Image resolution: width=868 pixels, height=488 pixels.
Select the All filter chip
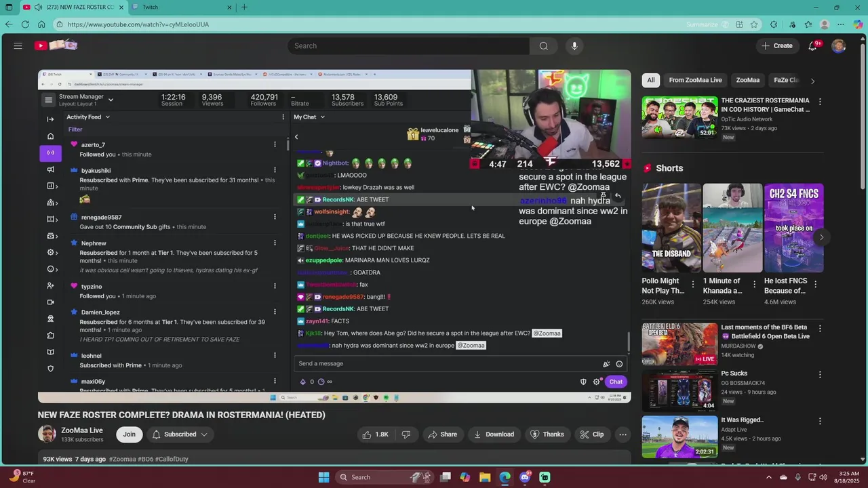click(x=650, y=80)
